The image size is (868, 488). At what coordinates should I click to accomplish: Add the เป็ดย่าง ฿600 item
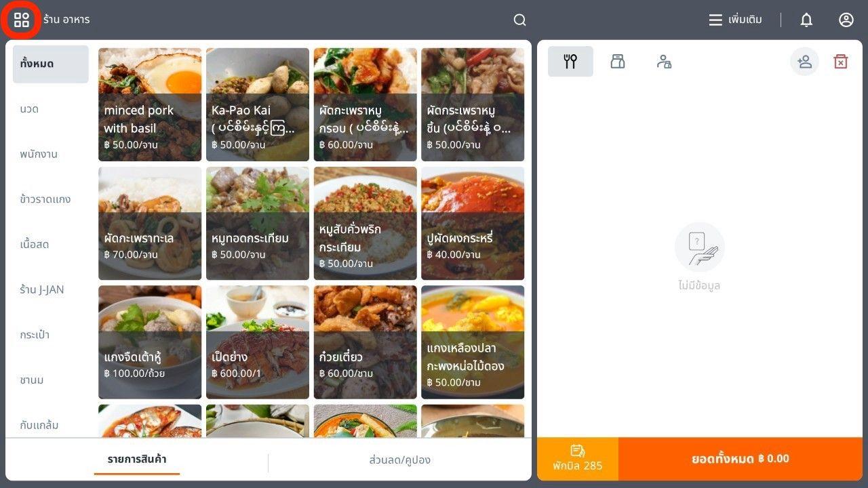click(x=258, y=342)
